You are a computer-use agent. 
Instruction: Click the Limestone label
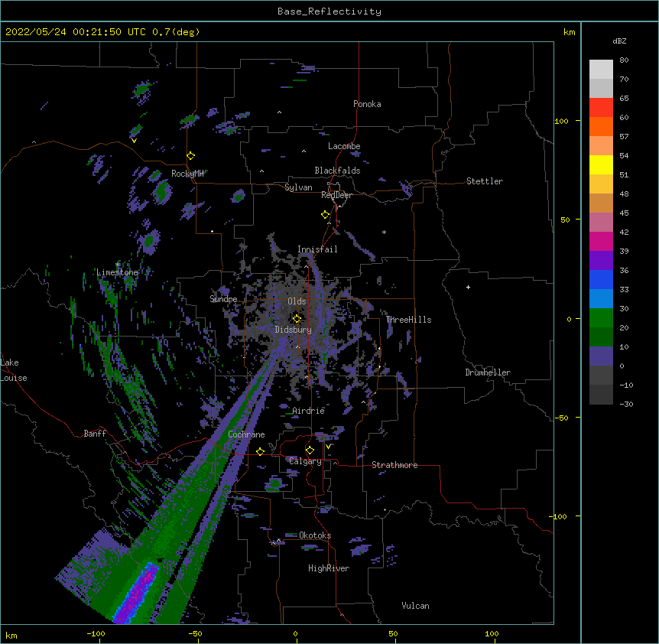[117, 272]
